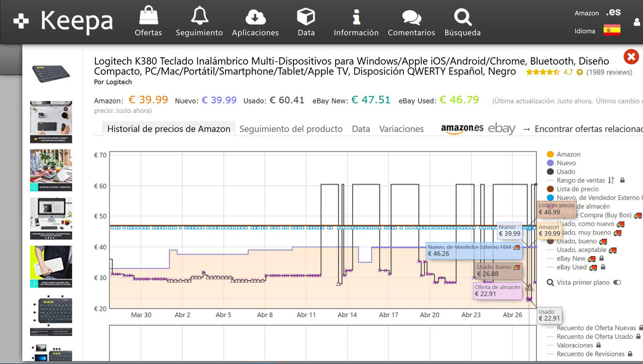This screenshot has height=364, width=643.
Task: Toggle Usado, bueno series in legend
Action: [572, 241]
